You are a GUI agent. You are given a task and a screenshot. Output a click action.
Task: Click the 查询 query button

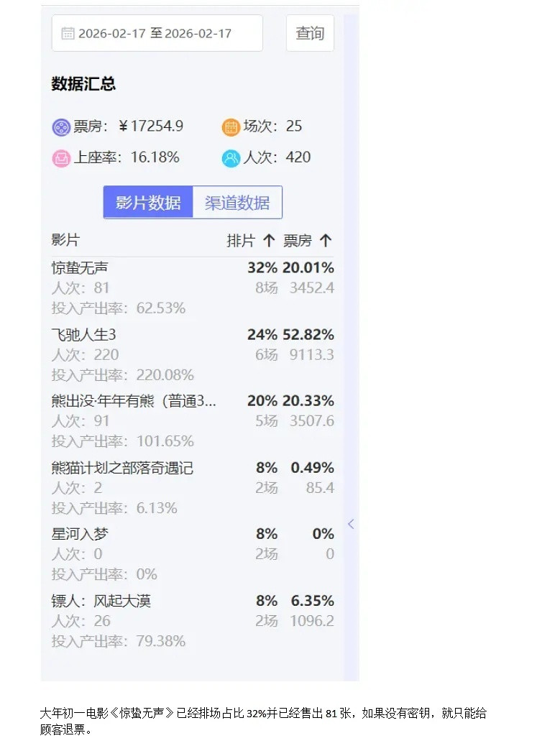[310, 32]
